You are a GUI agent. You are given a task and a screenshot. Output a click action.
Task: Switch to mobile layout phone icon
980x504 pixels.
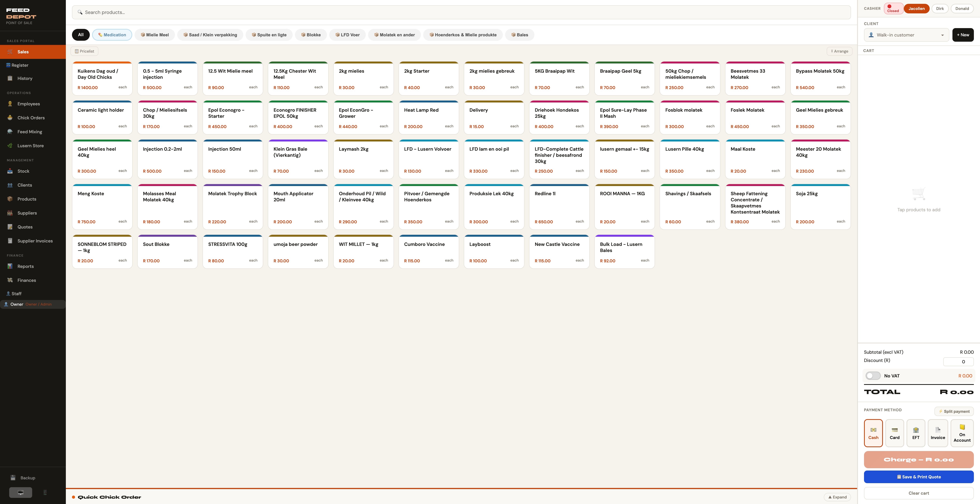(45, 492)
